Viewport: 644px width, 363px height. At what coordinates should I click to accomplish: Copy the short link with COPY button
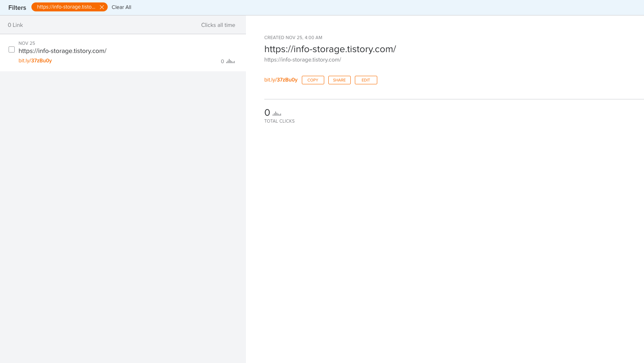tap(313, 80)
